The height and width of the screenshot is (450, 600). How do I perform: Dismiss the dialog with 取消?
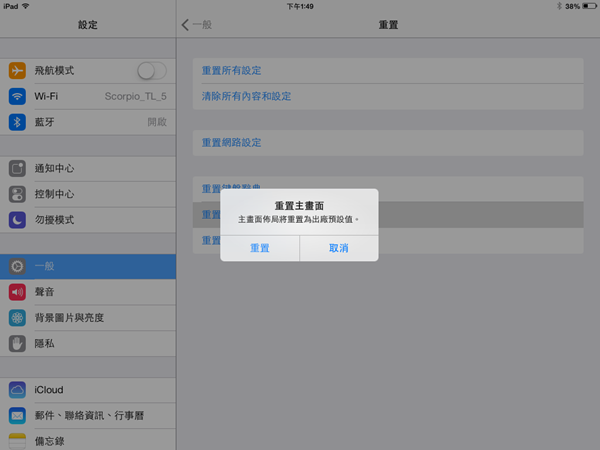click(339, 248)
